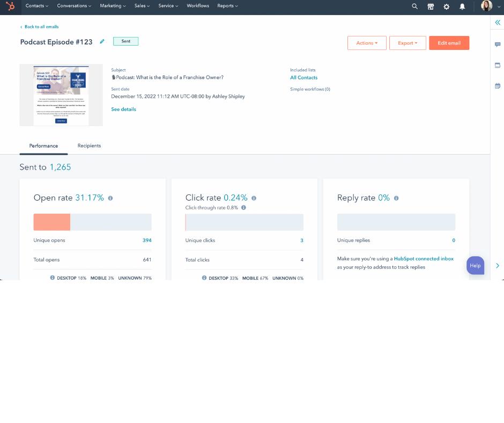
Task: Open the settings gear icon
Action: click(x=447, y=6)
